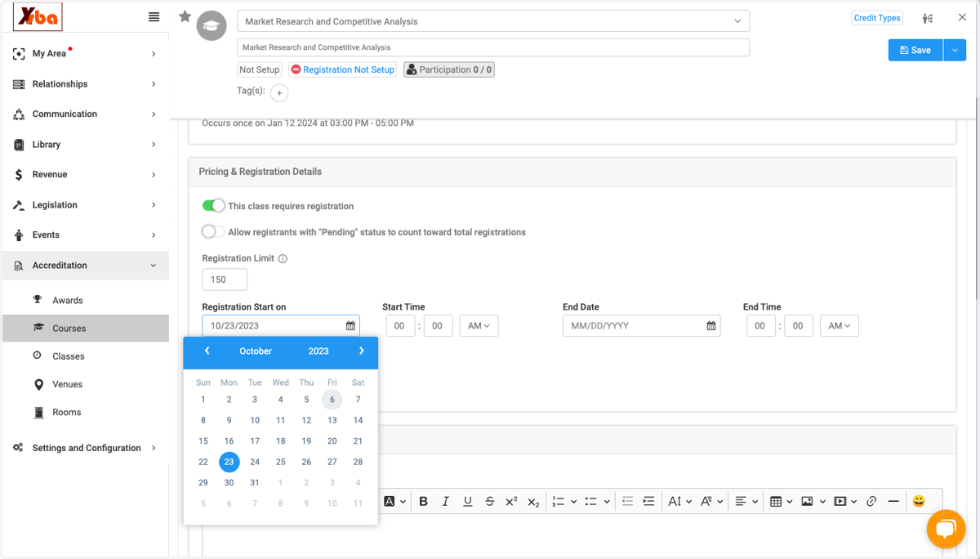Open calendar for End Date field
This screenshot has height=559, width=980.
pyautogui.click(x=711, y=325)
